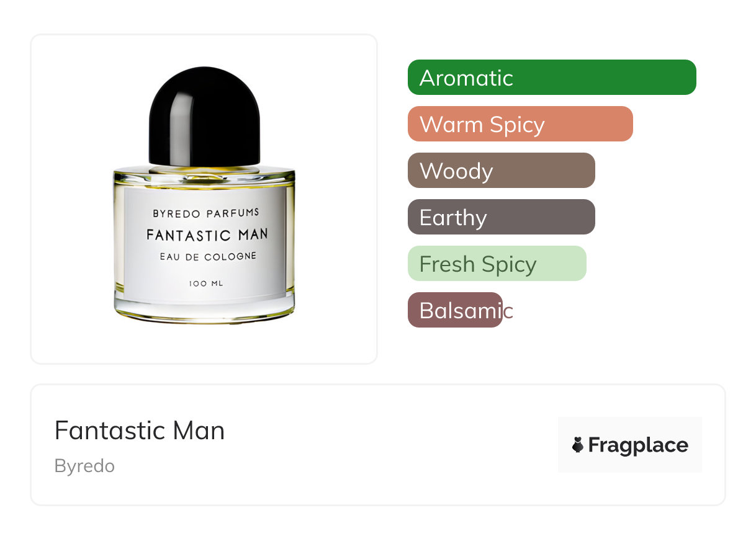Click the Fragplace logo icon
Viewport: 756px width, 536px height.
(578, 445)
